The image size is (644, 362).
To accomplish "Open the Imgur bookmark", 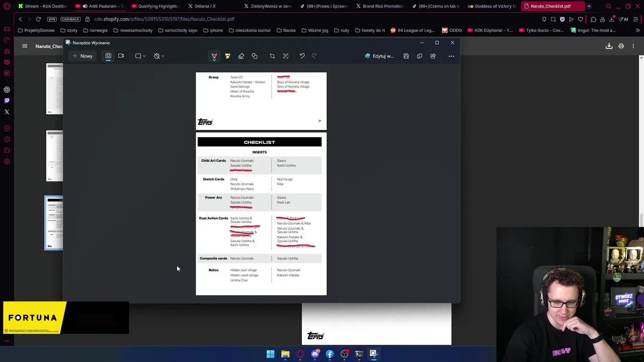I will (x=593, y=30).
